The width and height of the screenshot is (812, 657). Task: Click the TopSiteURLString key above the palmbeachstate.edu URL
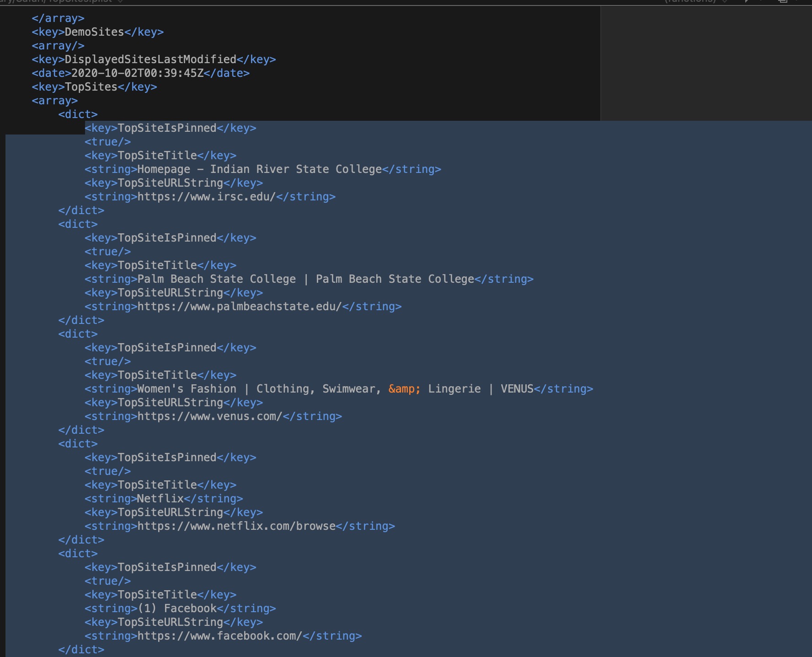tap(174, 293)
